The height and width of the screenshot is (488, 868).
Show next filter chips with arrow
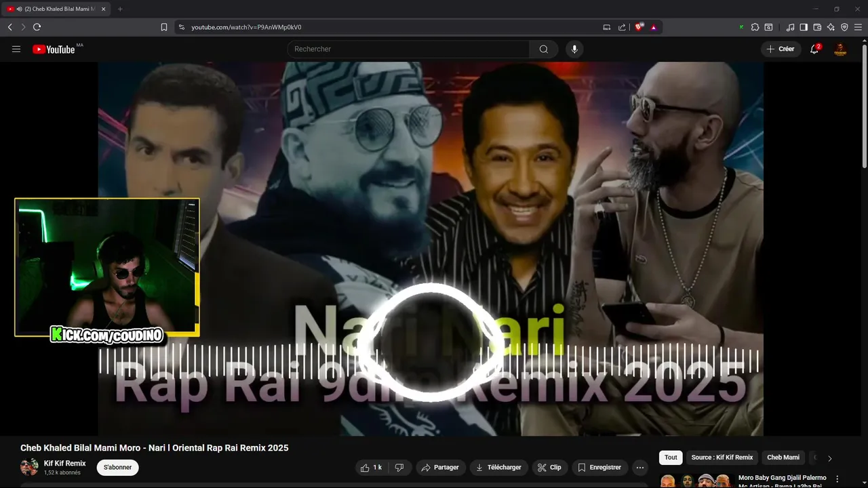[x=829, y=458]
